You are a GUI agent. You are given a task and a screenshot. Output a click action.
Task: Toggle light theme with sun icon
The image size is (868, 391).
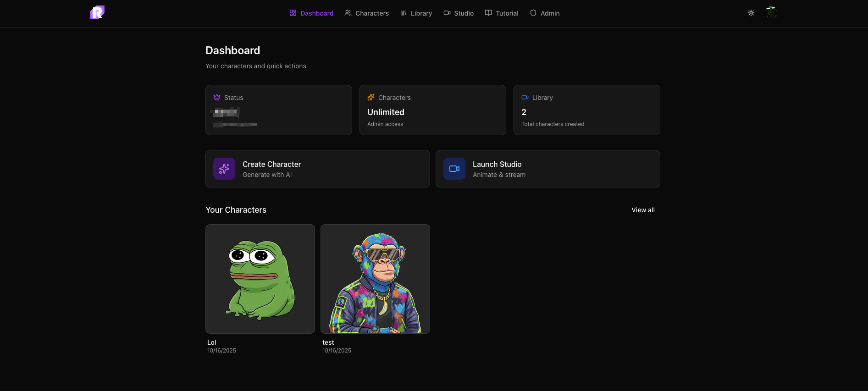pos(751,13)
